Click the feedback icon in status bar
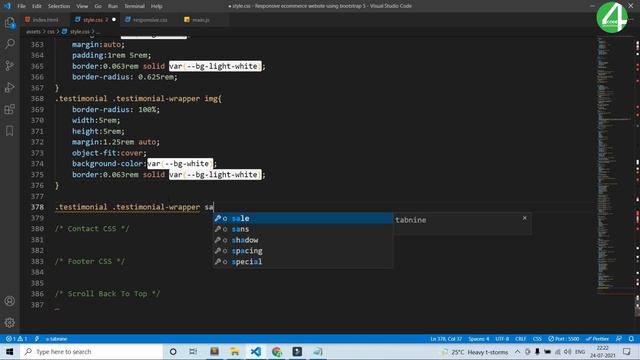 tap(619, 339)
